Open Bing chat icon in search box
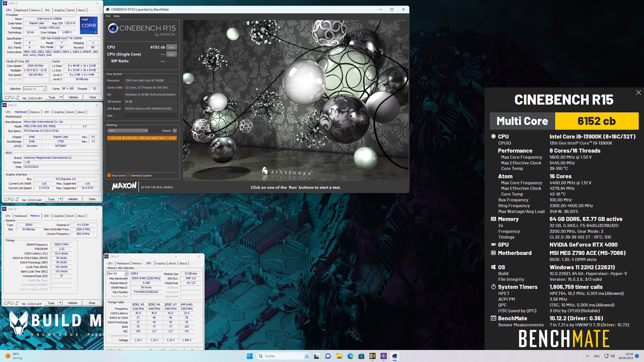Image resolution: width=644 pixels, height=362 pixels. [x=307, y=356]
